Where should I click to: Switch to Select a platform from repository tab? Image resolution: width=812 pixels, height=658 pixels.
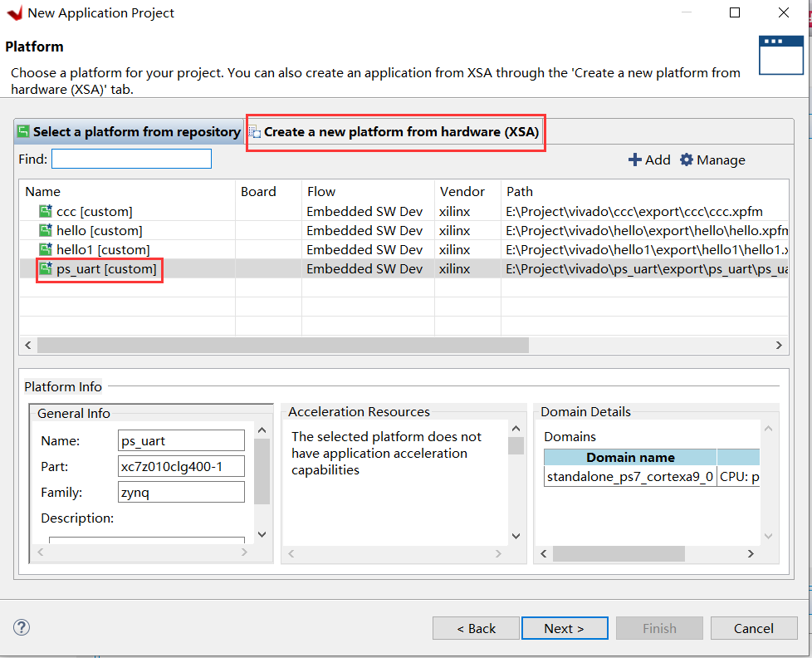129,131
